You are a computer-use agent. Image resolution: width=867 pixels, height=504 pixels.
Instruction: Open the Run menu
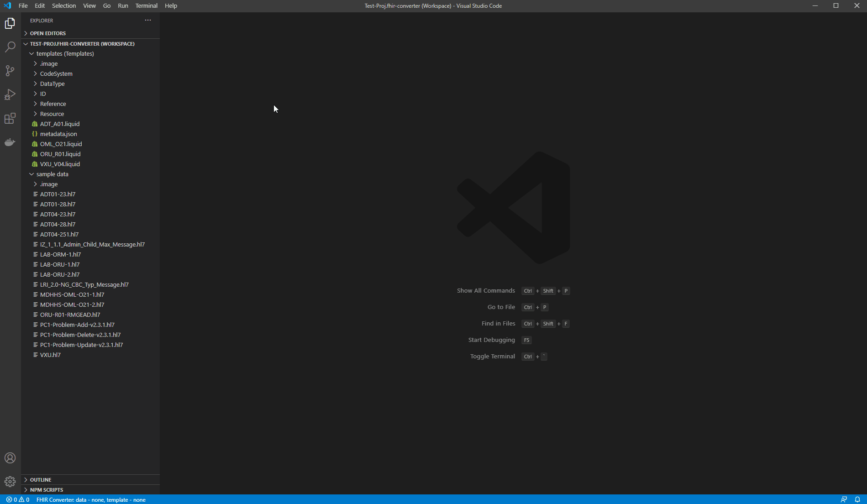(x=123, y=5)
